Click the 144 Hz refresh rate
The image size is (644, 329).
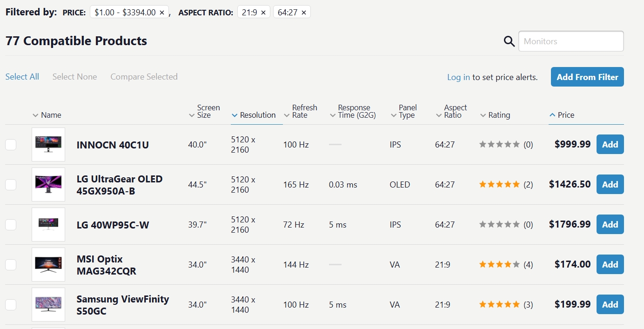(296, 265)
